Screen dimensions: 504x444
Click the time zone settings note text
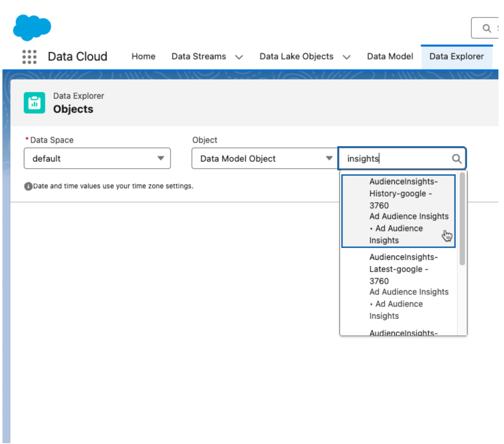(113, 186)
